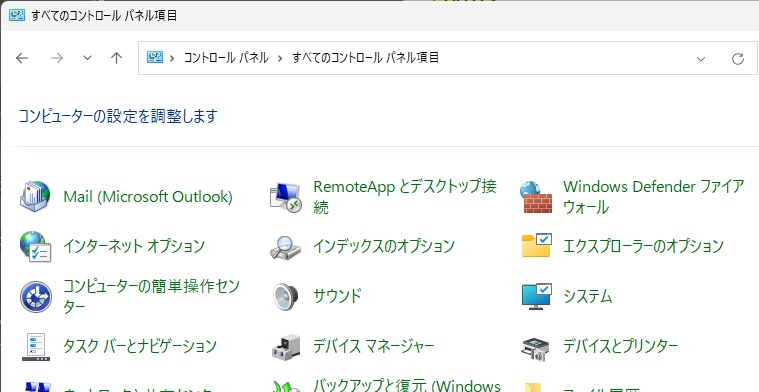759x392 pixels.
Task: Open the Indexing Options magnifier icon
Action: [286, 247]
